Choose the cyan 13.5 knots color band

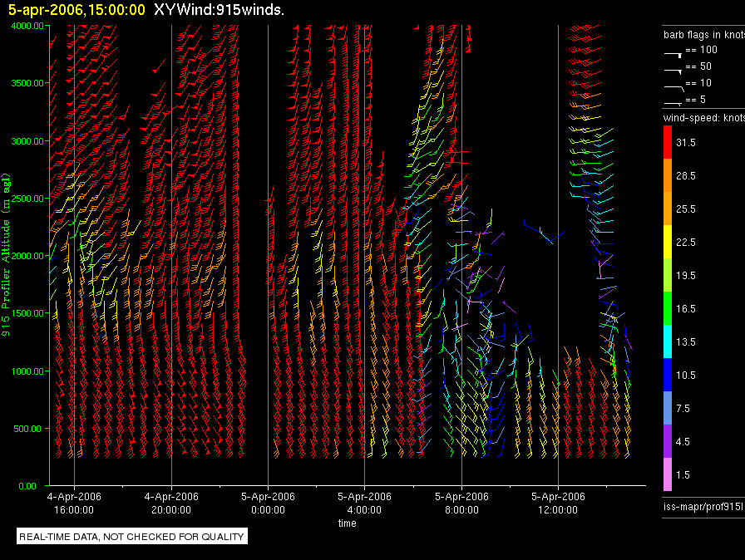pyautogui.click(x=669, y=341)
